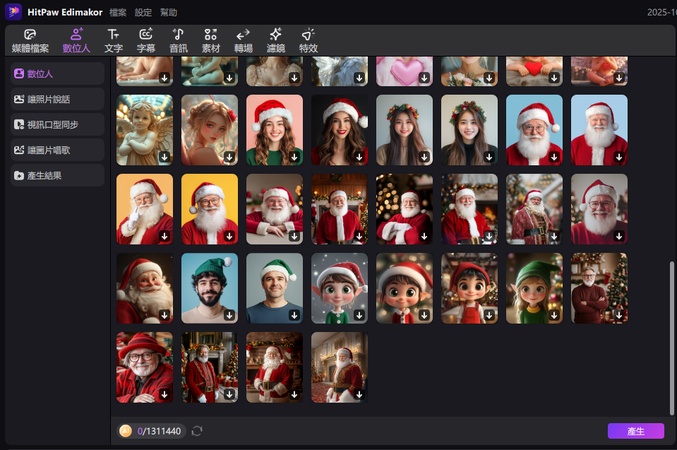
Task: Select the 文字 text tool
Action: click(114, 40)
